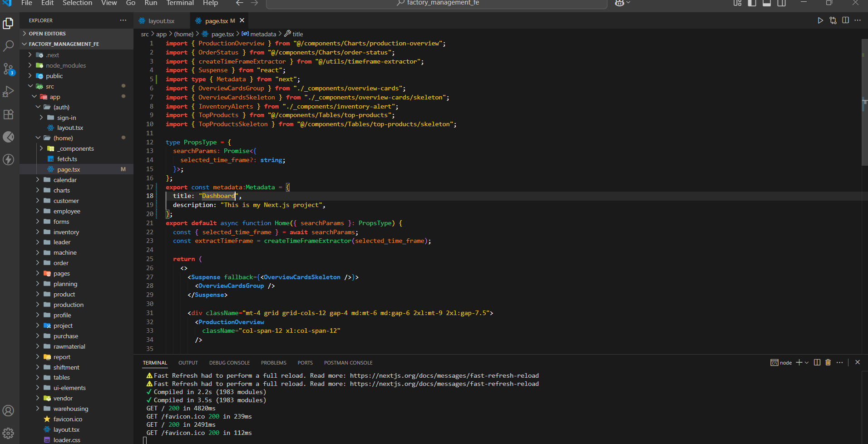Click the fast-refresh-reload URL in terminal
This screenshot has width=868, height=444.
pyautogui.click(x=444, y=375)
